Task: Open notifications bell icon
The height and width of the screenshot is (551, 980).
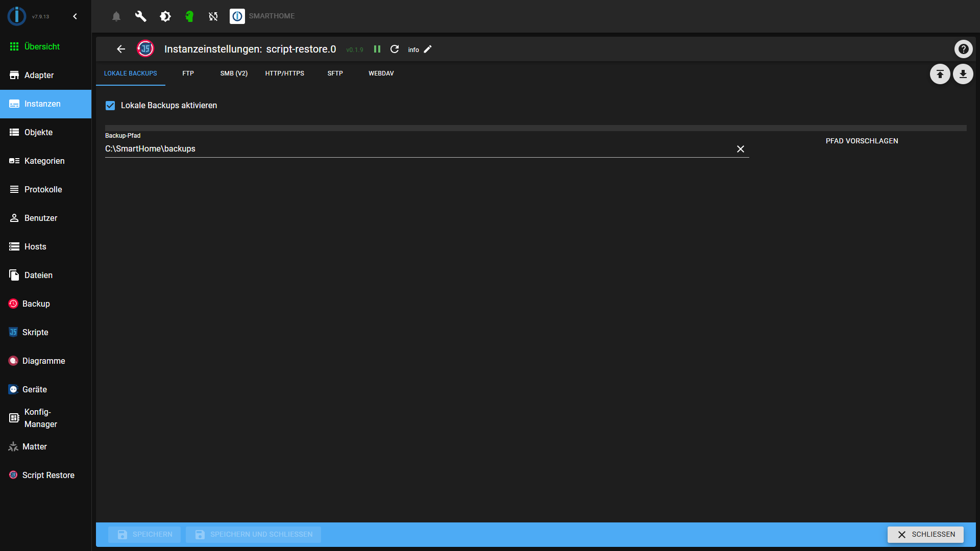Action: pyautogui.click(x=116, y=16)
